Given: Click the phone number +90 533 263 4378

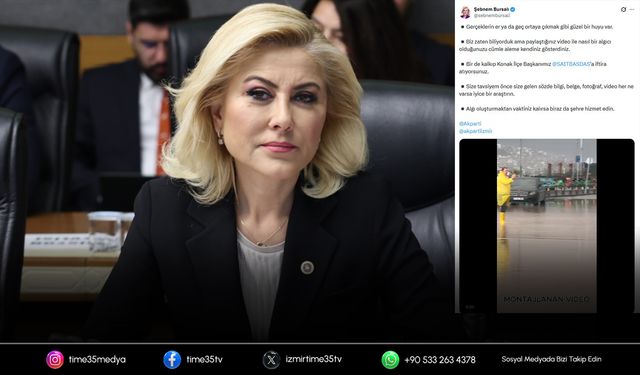Looking at the screenshot, I should [440, 360].
